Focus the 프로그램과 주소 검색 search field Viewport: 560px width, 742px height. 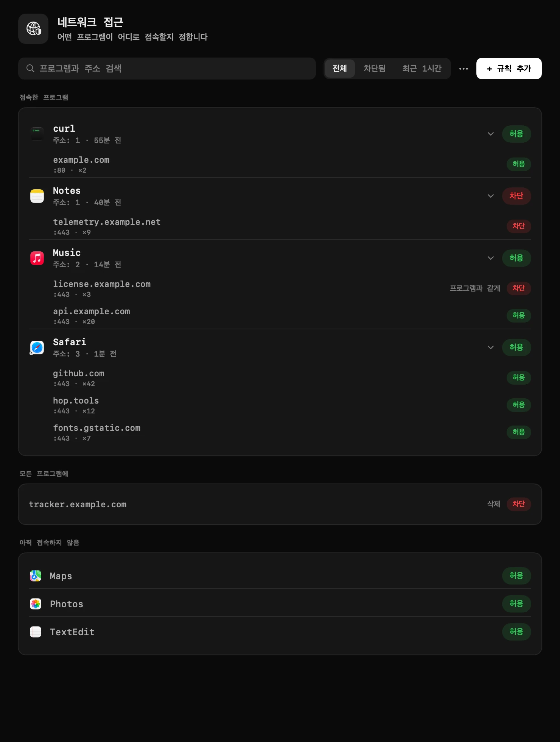click(167, 69)
